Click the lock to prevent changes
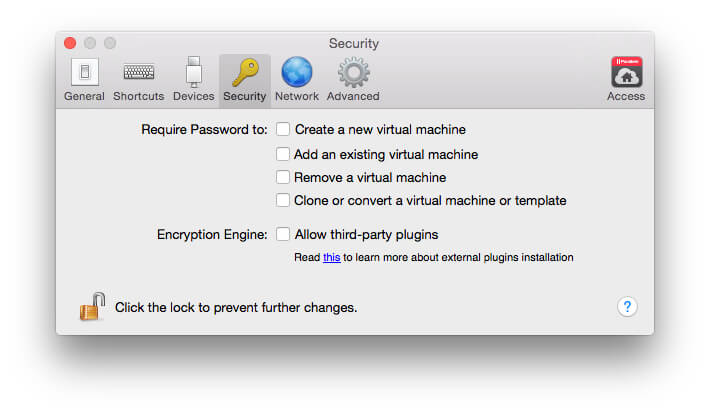710x415 pixels. pos(92,306)
